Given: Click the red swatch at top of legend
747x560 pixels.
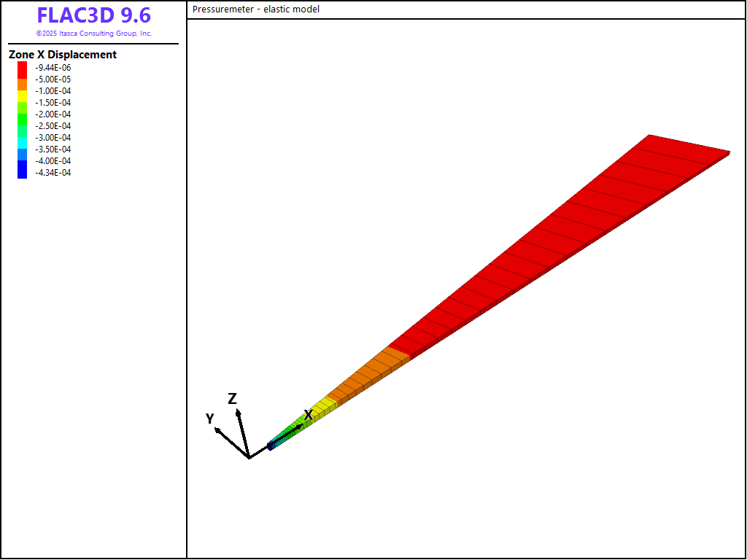Looking at the screenshot, I should click(23, 68).
